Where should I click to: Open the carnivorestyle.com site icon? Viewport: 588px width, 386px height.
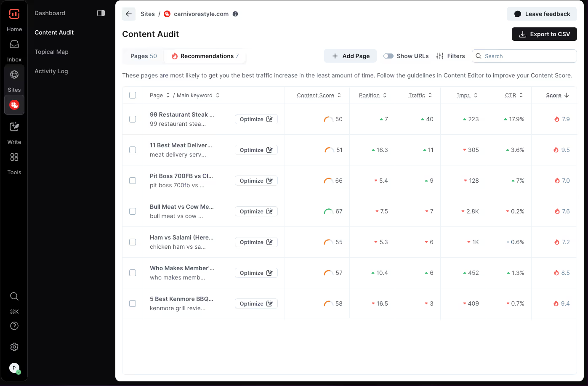tap(14, 105)
